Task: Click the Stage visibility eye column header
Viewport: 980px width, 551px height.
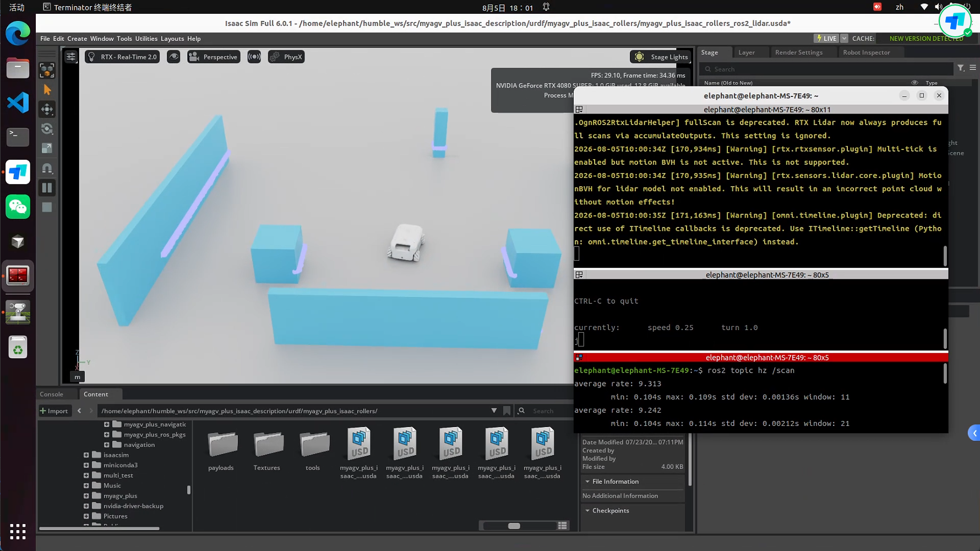Action: [x=914, y=83]
